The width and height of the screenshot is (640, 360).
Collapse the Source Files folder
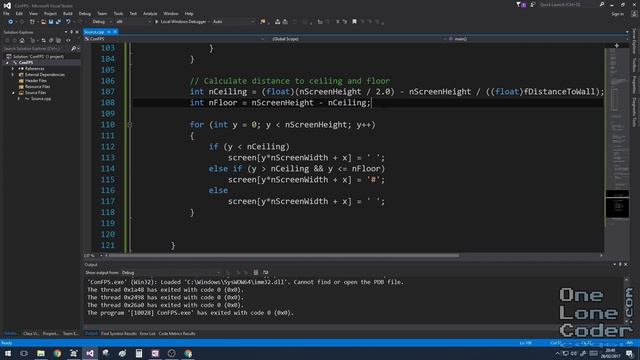pyautogui.click(x=13, y=93)
